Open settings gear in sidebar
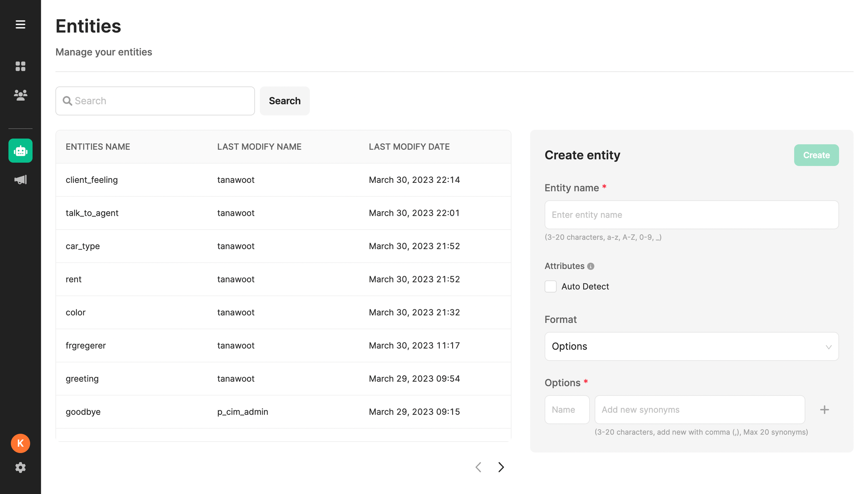 tap(20, 467)
